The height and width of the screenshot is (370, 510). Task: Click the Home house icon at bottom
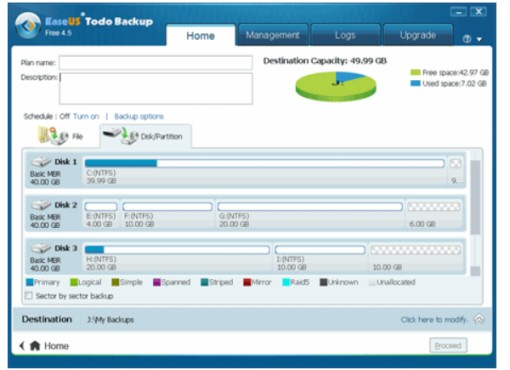[x=35, y=346]
